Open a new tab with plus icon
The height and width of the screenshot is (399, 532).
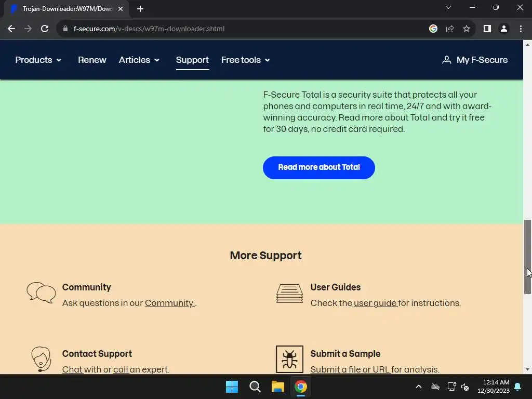140,9
